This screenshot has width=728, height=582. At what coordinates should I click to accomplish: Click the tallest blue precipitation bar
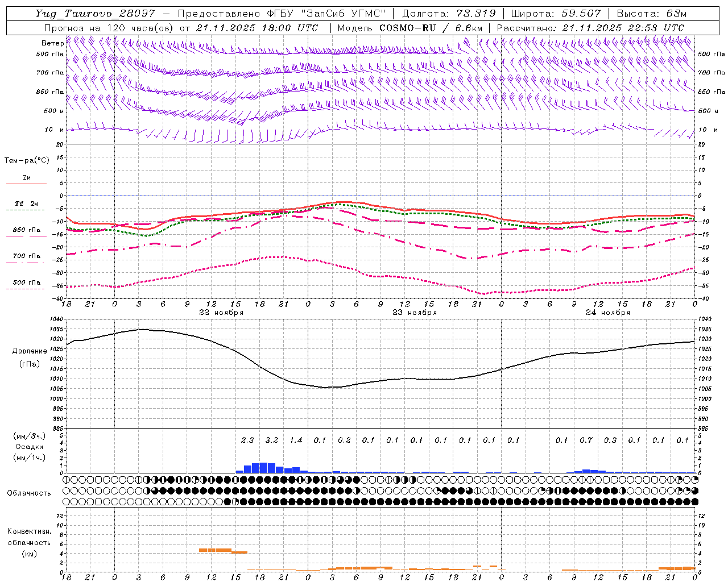(x=263, y=468)
